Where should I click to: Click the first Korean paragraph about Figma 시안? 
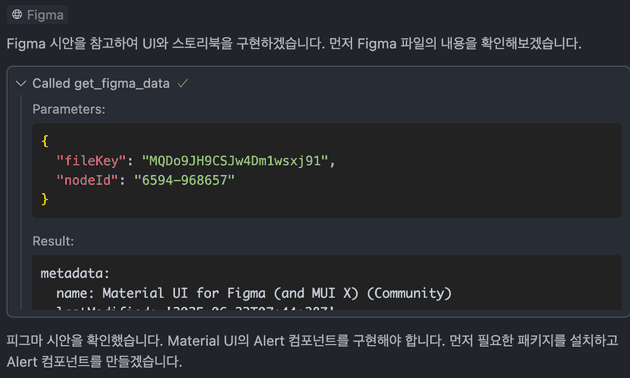pos(294,43)
